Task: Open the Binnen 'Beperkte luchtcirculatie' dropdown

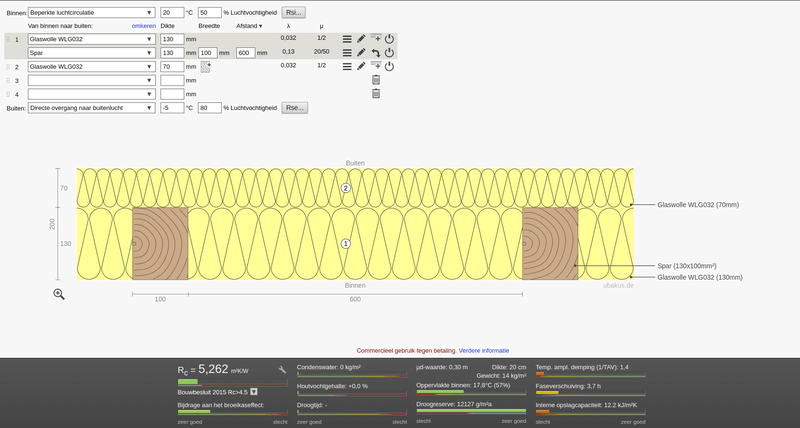Action: click(92, 12)
